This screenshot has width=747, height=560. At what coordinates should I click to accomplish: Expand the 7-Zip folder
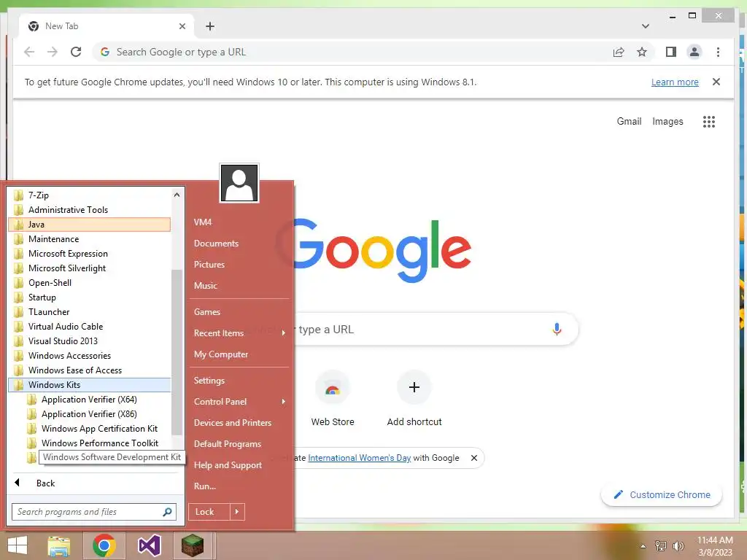click(x=90, y=195)
